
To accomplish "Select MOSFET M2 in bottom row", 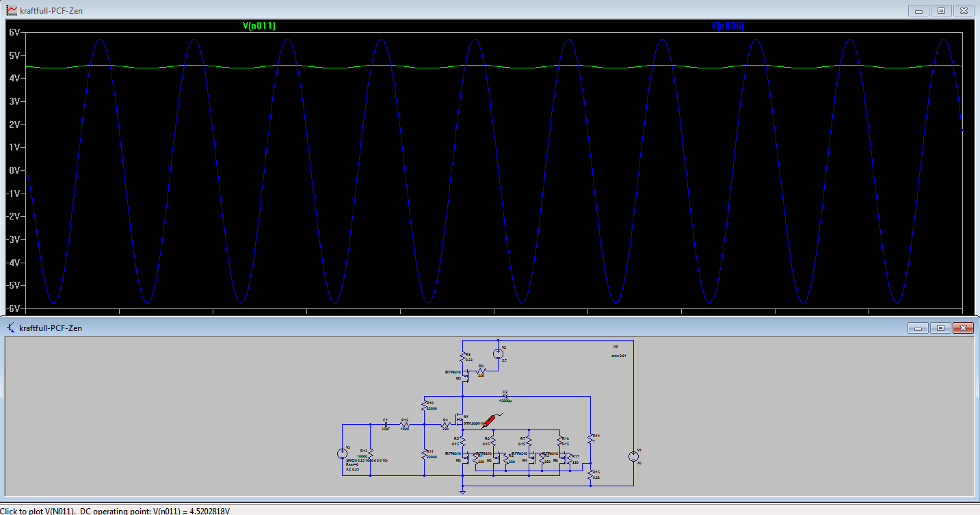I will pyautogui.click(x=467, y=457).
